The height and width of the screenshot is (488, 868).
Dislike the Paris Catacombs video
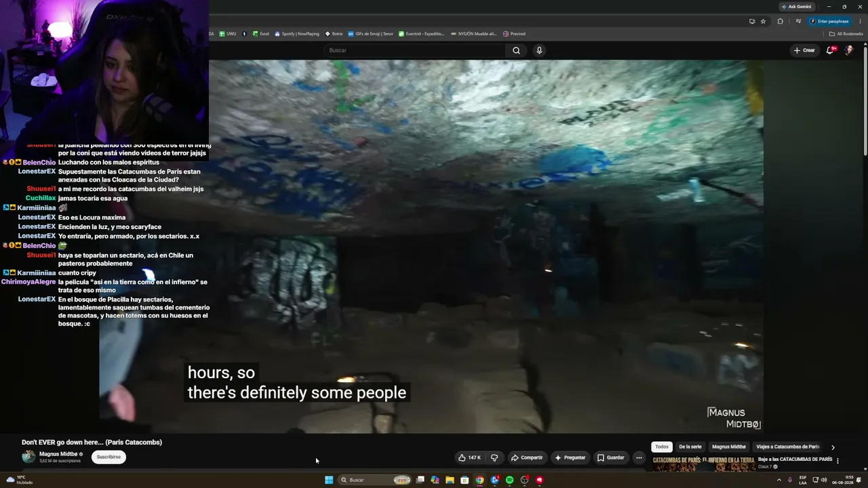click(494, 457)
